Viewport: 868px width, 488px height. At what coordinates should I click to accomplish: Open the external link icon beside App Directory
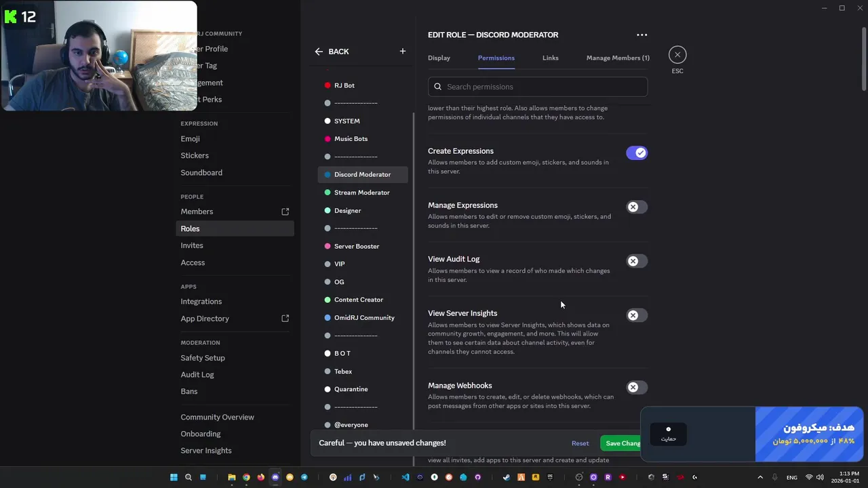point(285,319)
